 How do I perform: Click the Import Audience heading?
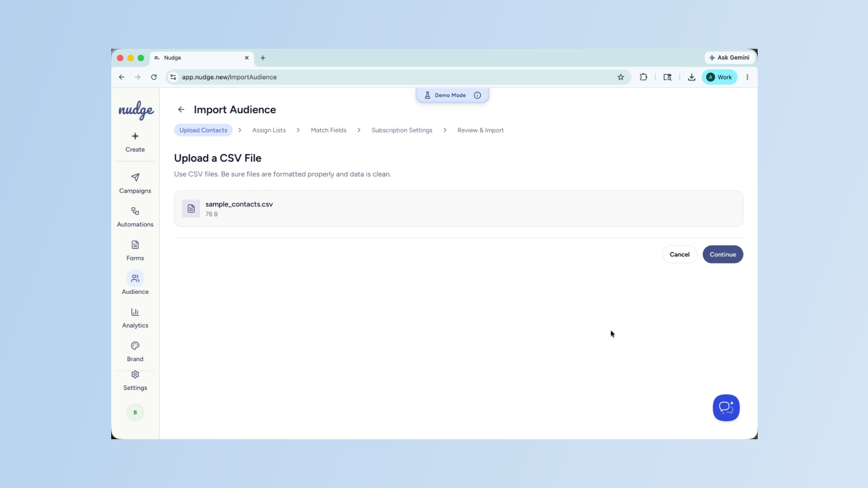click(x=235, y=110)
